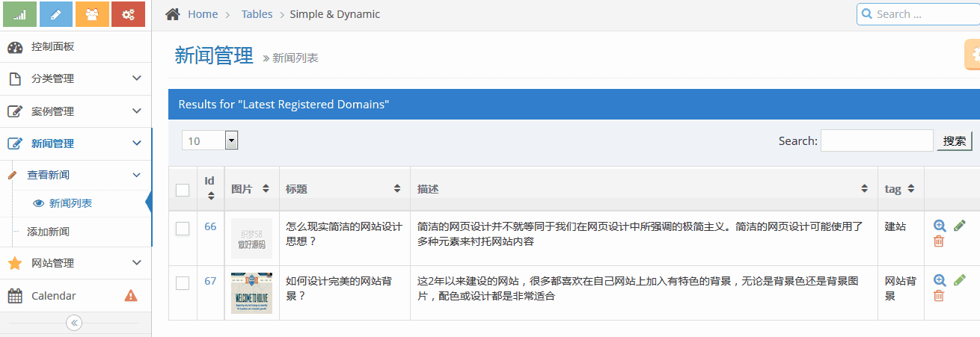The width and height of the screenshot is (980, 337).
Task: Click the red cogs shortcut icon
Action: point(128,14)
